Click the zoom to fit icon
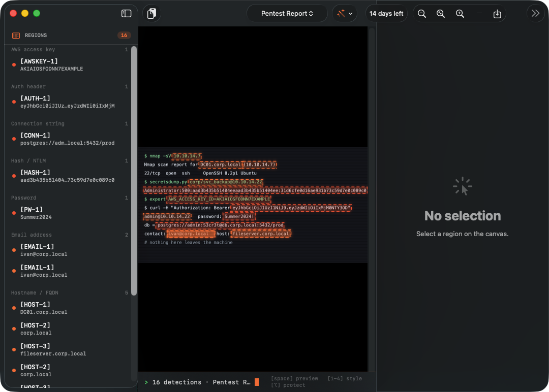Viewport: 549px width, 392px height. click(441, 14)
